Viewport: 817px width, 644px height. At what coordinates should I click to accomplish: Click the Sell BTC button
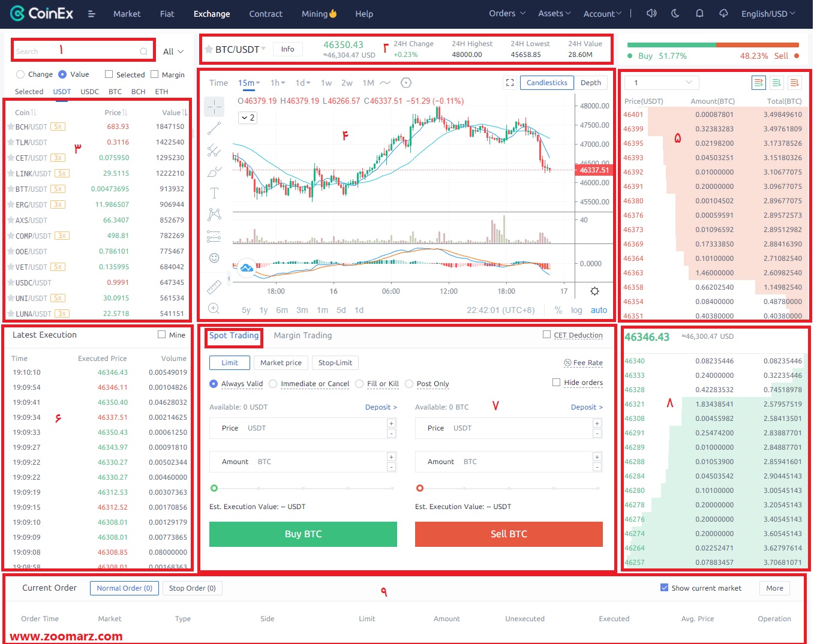pos(509,534)
